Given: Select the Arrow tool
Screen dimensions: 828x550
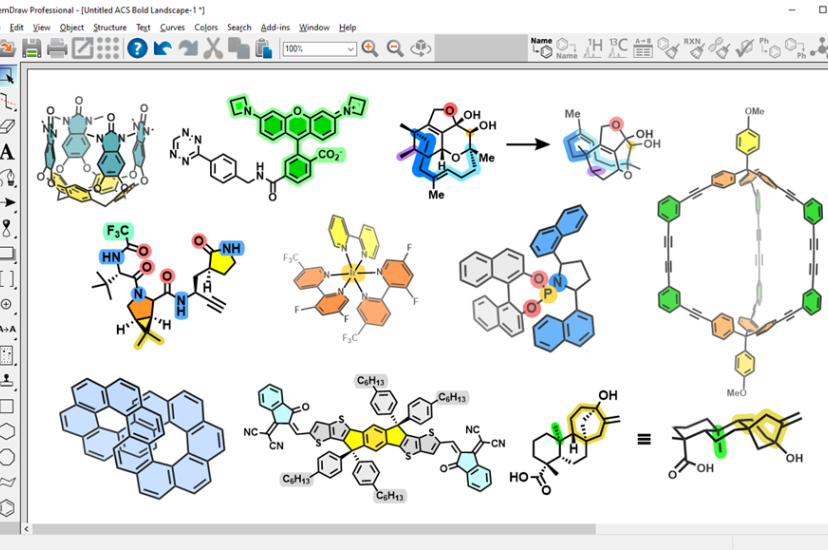Looking at the screenshot, I should [7, 203].
